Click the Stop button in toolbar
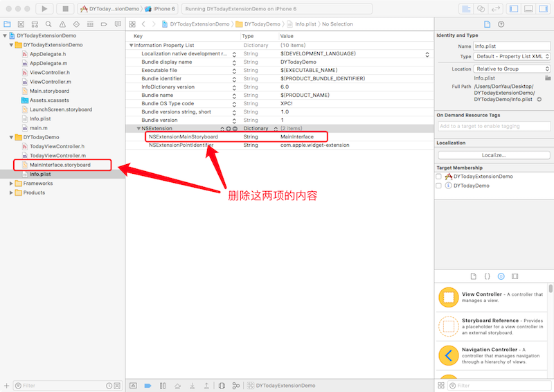This screenshot has width=554, height=392. point(65,9)
